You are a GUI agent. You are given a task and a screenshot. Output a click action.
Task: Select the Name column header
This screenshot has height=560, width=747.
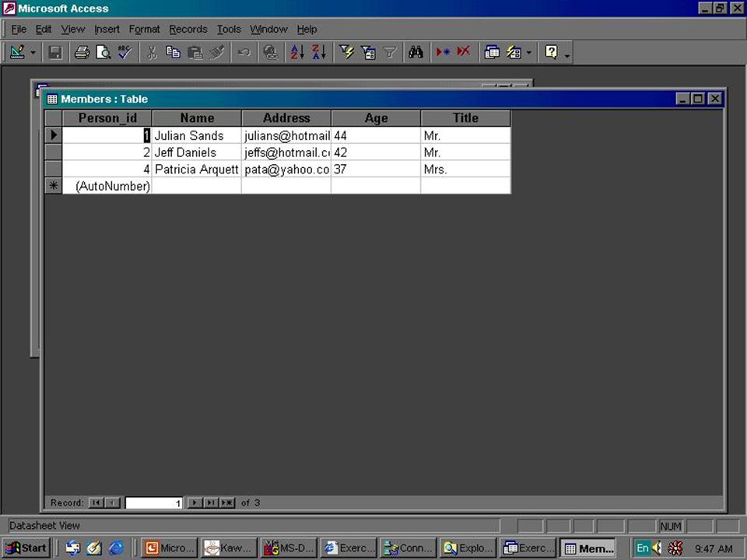197,118
